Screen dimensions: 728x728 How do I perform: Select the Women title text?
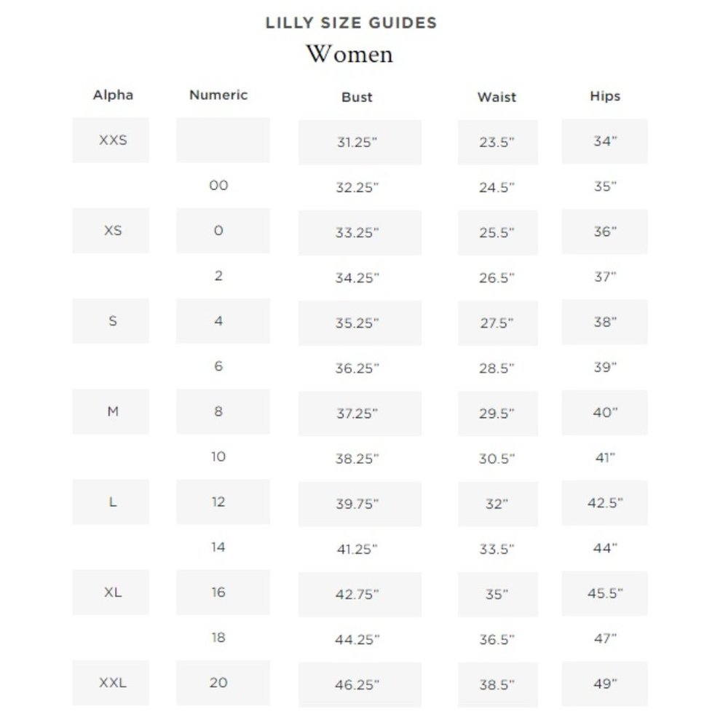click(349, 54)
